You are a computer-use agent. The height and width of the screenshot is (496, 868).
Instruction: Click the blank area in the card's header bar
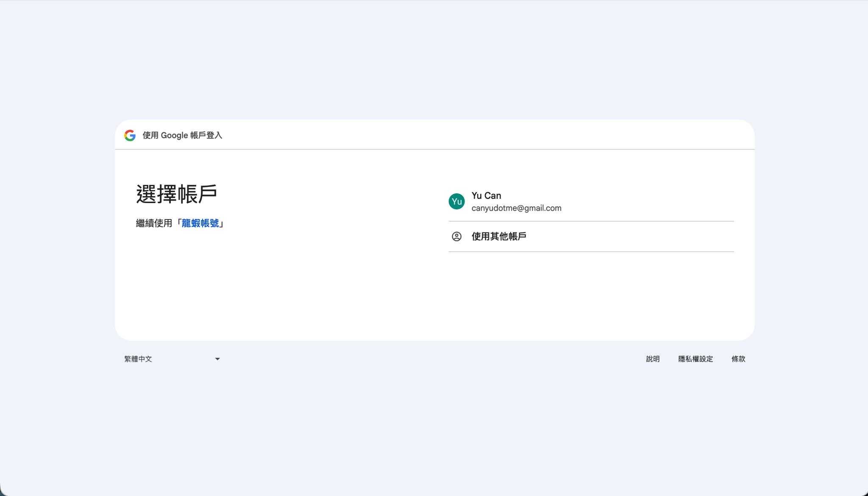point(487,135)
